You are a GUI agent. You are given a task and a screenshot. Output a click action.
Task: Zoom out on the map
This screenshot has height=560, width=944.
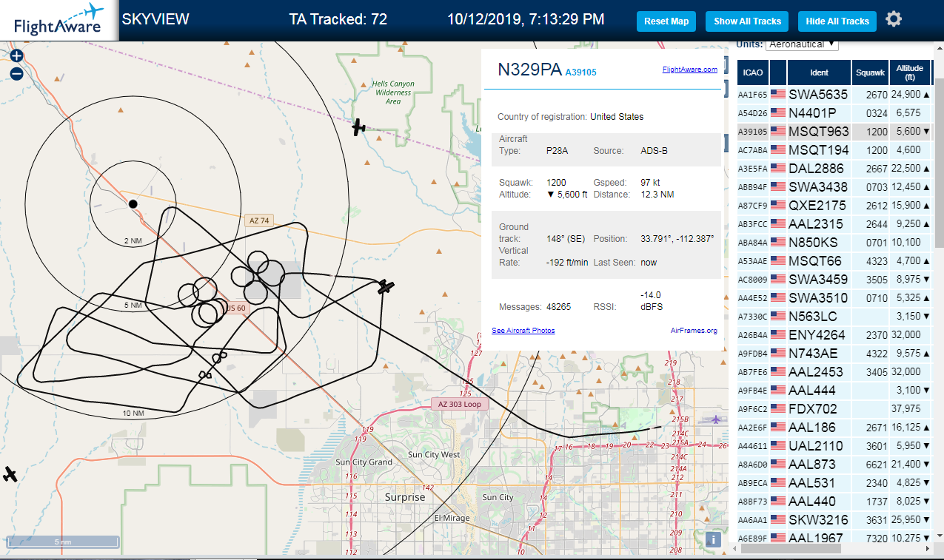tap(17, 73)
